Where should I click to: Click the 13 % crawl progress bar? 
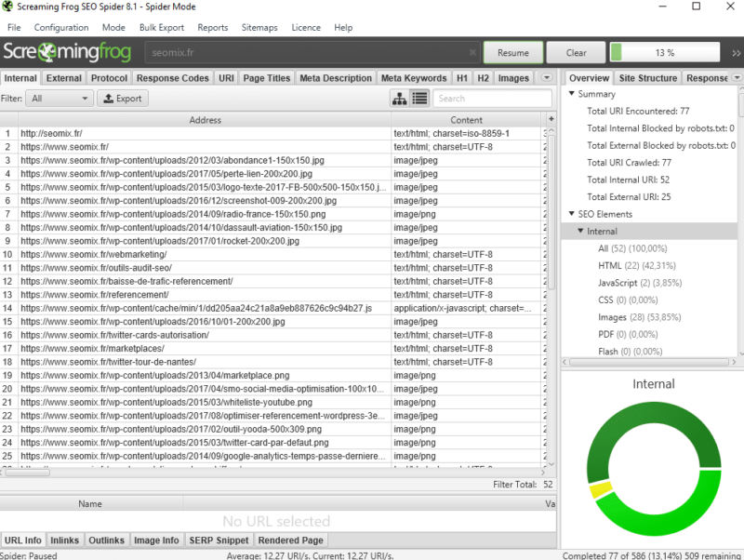pyautogui.click(x=665, y=53)
